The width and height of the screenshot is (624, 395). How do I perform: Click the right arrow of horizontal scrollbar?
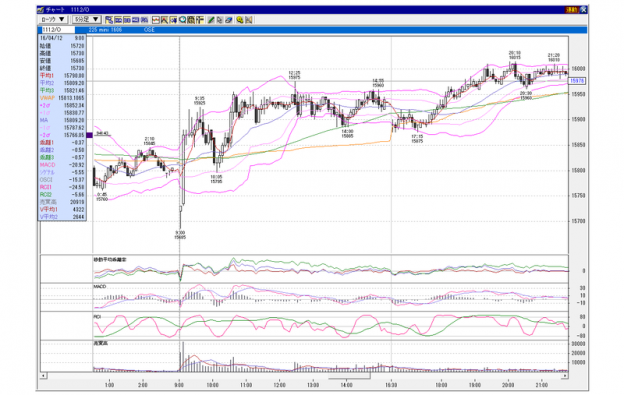(565, 376)
